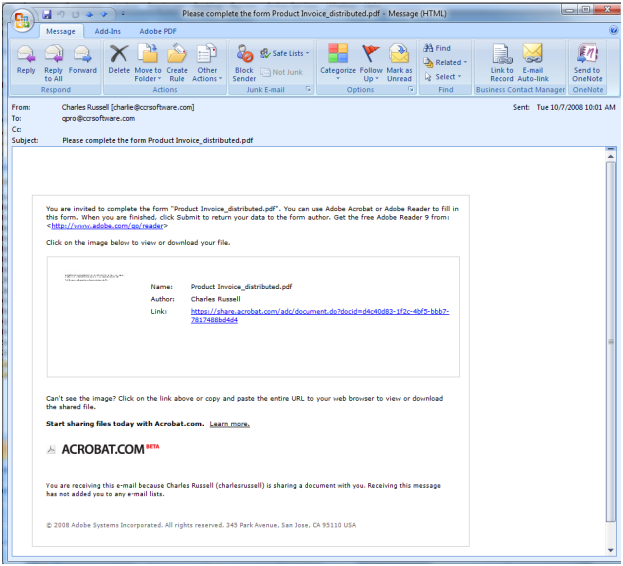Click sender Charles Russell address
This screenshot has width=623, height=566.
128,107
